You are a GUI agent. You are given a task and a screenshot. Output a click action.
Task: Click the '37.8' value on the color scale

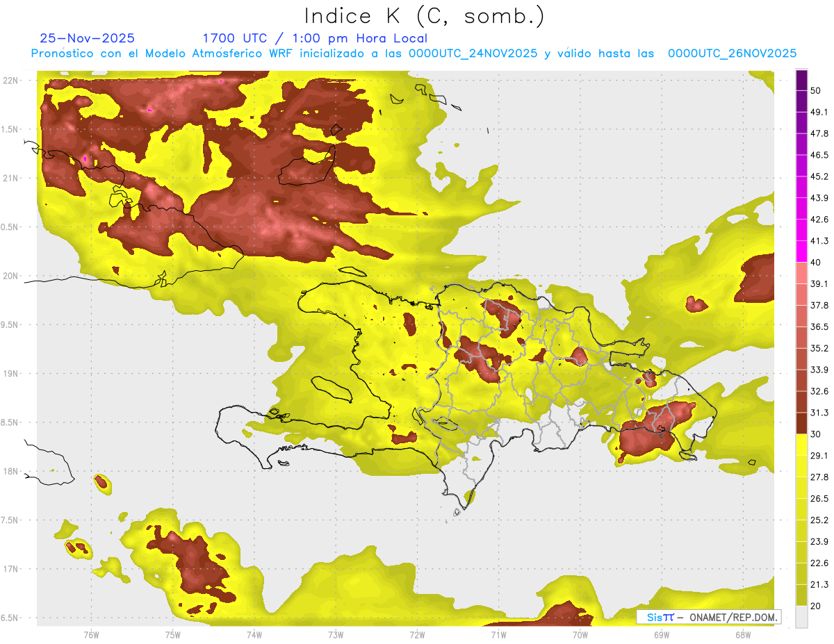pyautogui.click(x=819, y=305)
